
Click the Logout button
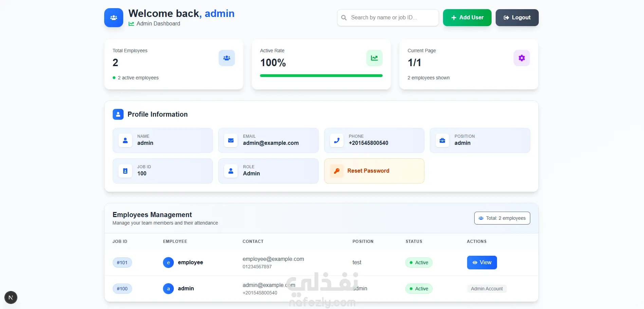[517, 18]
